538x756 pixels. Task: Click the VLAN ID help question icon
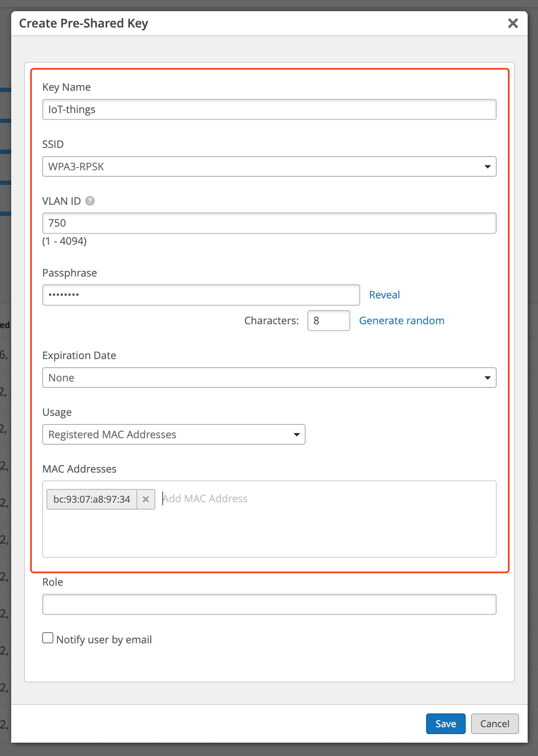click(90, 201)
